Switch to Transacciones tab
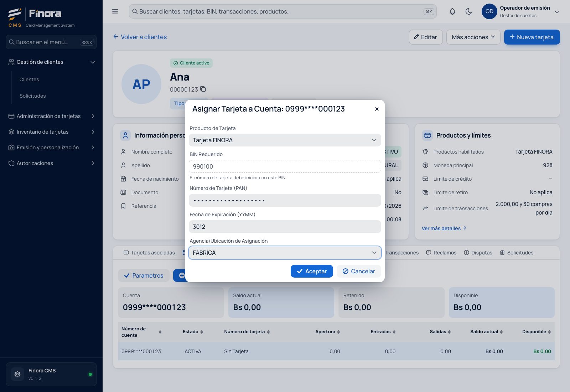The width and height of the screenshot is (570, 392). [x=401, y=253]
